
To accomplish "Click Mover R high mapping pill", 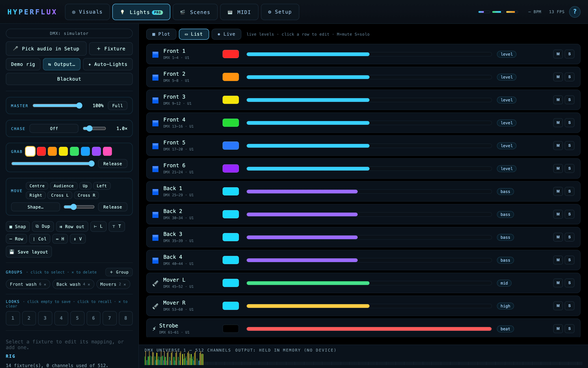I will click(x=505, y=306).
